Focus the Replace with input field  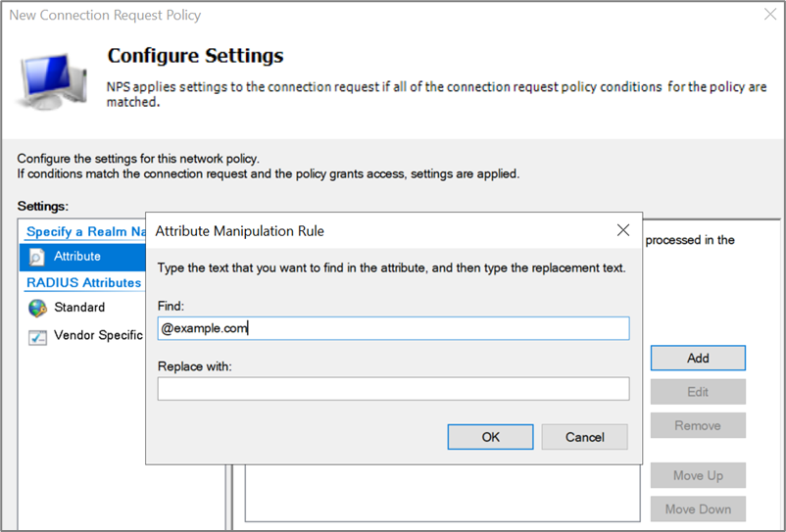click(x=393, y=389)
